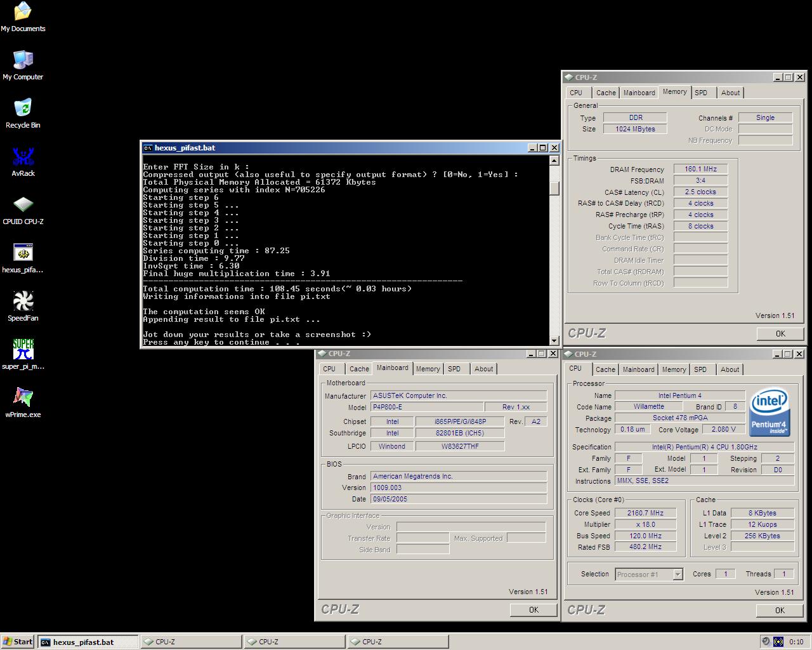Click the Channels # Single field

(x=765, y=117)
